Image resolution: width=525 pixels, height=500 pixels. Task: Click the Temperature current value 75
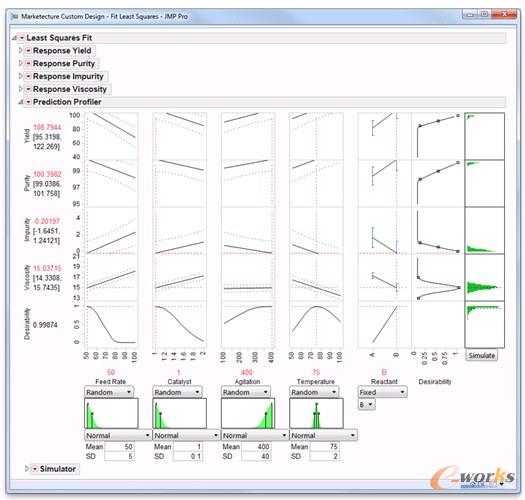tap(316, 372)
